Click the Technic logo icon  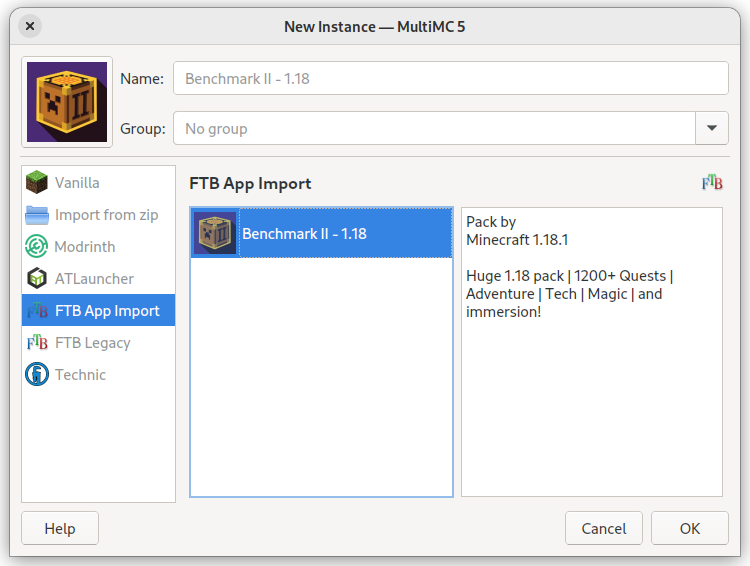pos(37,374)
